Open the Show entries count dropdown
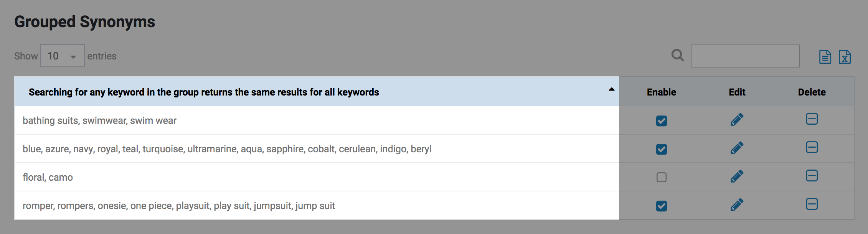This screenshot has width=868, height=234. click(x=63, y=56)
